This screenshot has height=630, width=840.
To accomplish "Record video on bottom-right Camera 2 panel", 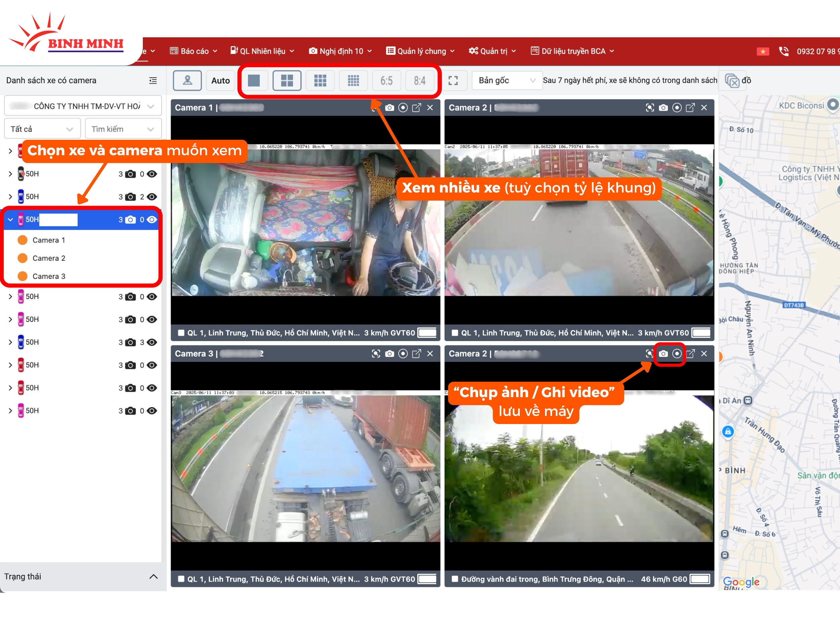I will click(x=677, y=354).
